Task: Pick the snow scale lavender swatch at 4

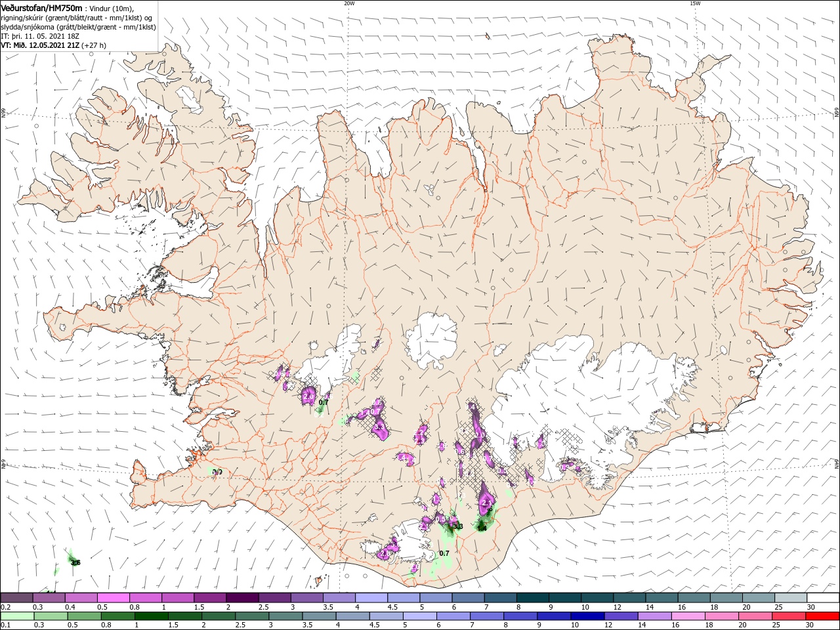Action: tap(370, 597)
